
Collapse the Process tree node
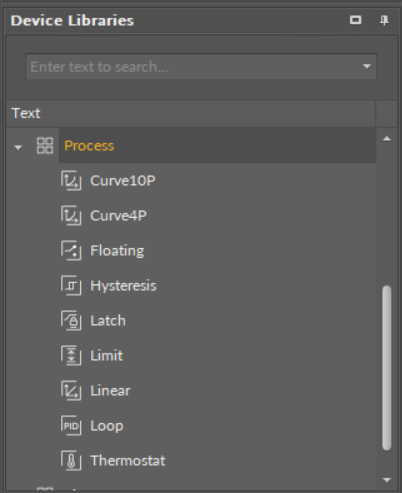tap(18, 147)
